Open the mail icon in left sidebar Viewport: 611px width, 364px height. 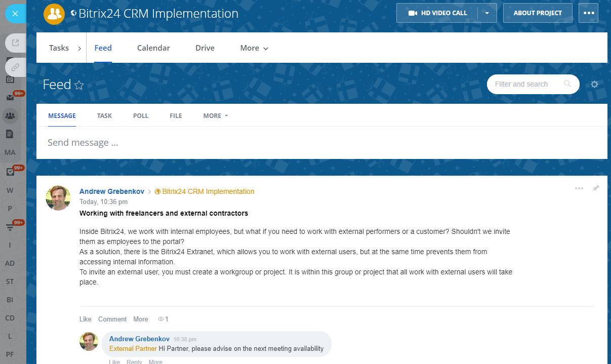(x=10, y=98)
